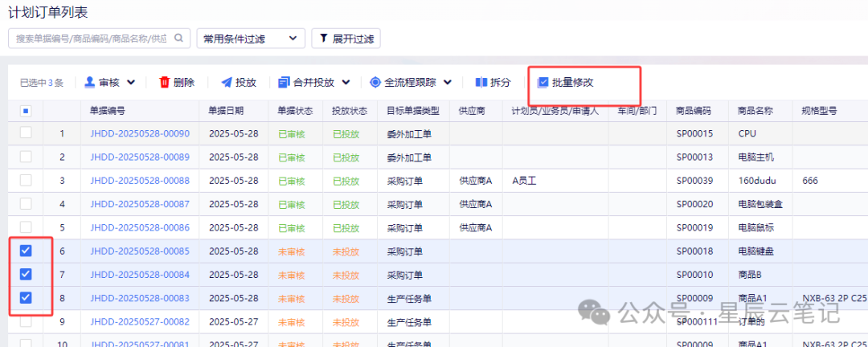Open order JHDD-20250528-00084
Image resolution: width=868 pixels, height=347 pixels.
[140, 275]
